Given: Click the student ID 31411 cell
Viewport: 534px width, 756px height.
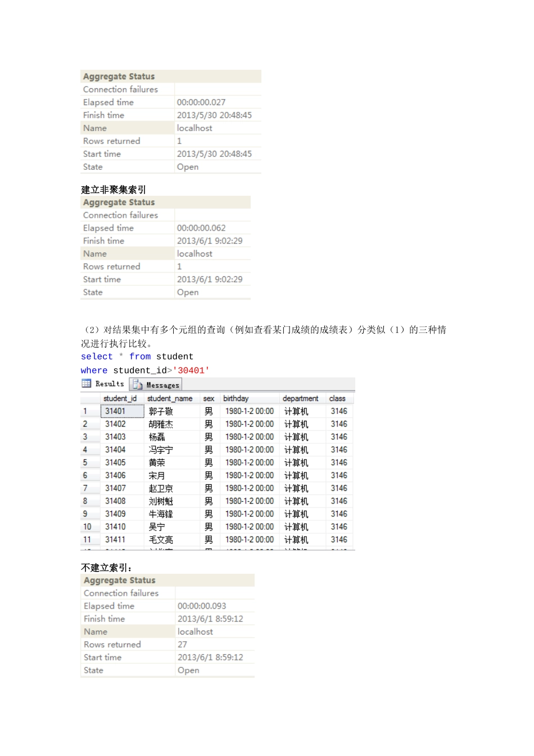Looking at the screenshot, I should (x=115, y=539).
